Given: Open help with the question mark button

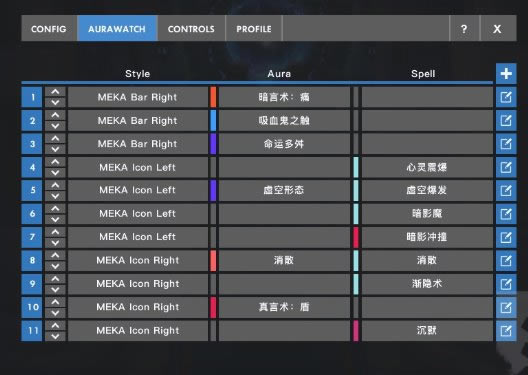Looking at the screenshot, I should coord(464,29).
